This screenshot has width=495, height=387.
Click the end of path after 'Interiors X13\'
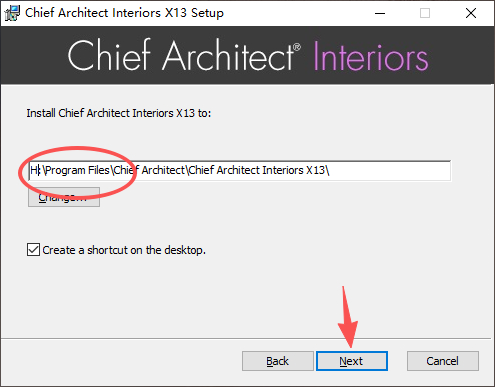(x=330, y=171)
